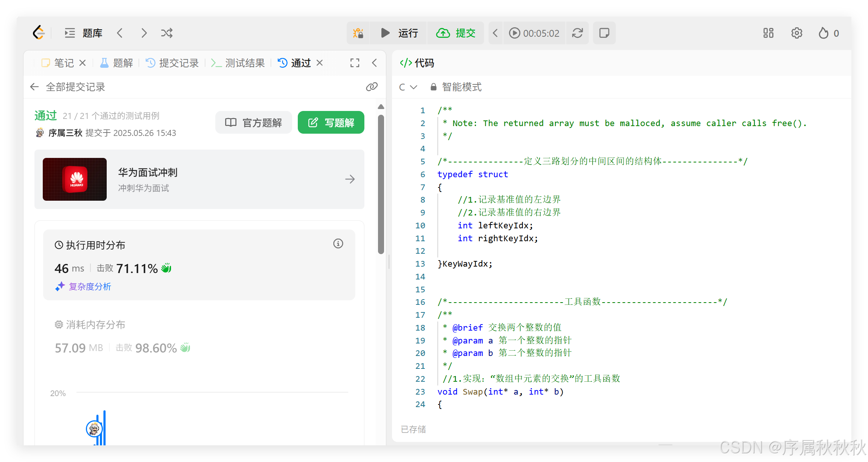Open the layout panels grid icon
The image size is (868, 462).
pos(768,33)
